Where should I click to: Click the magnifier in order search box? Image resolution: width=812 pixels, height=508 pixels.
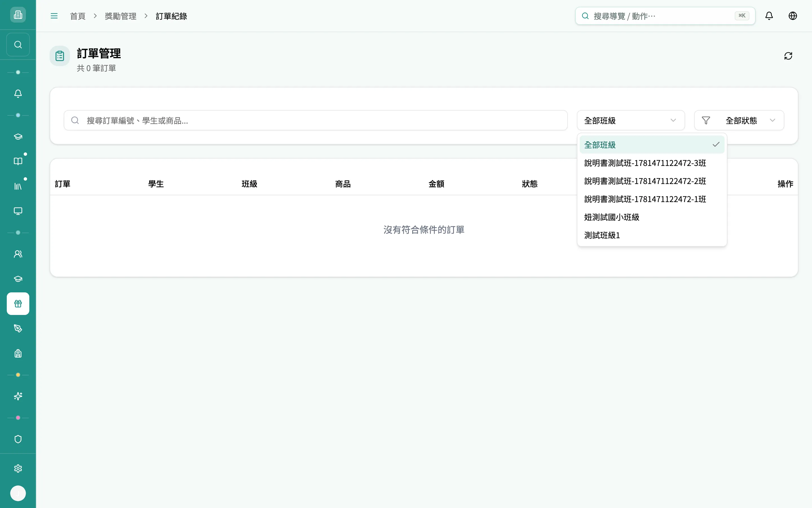pos(75,120)
